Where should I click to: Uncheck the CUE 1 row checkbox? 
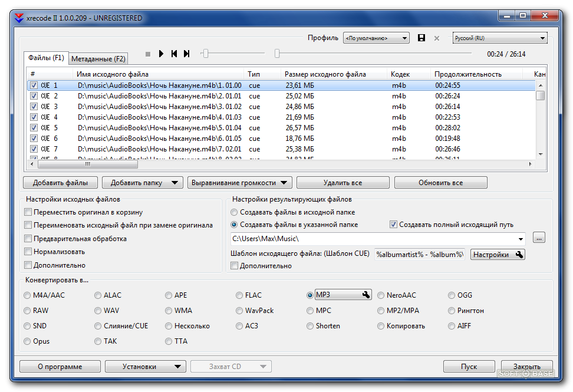34,85
